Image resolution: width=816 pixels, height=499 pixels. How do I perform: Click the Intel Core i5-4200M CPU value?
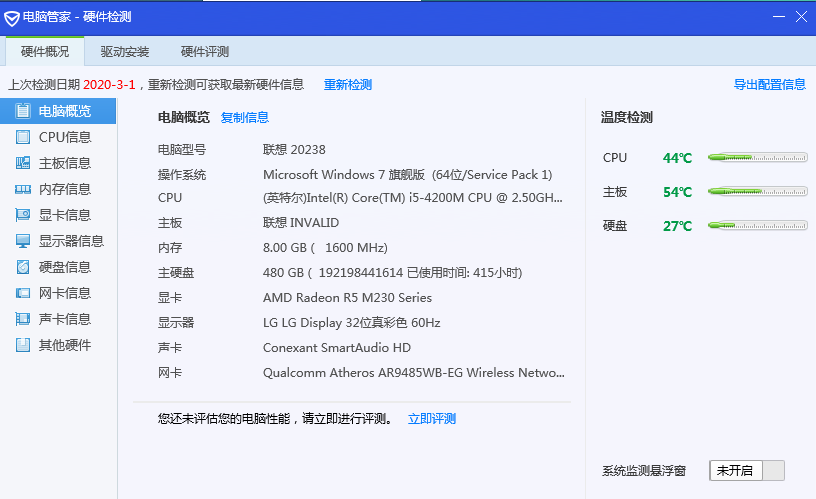click(x=413, y=198)
